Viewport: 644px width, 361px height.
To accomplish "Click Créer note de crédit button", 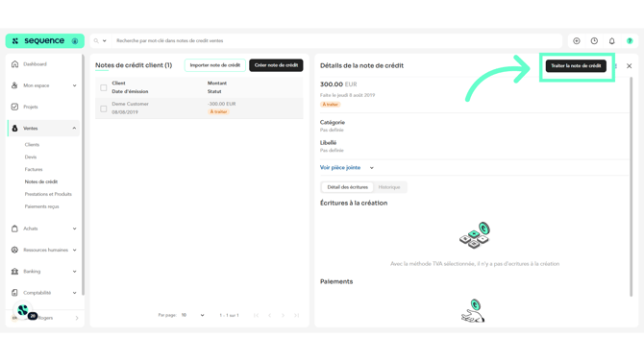I will pyautogui.click(x=276, y=65).
